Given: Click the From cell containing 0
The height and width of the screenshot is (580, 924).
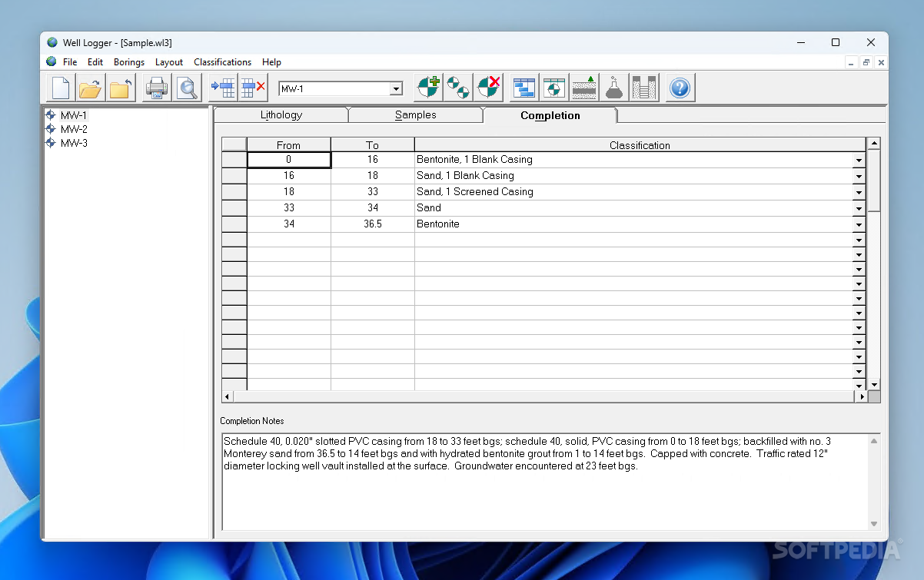Looking at the screenshot, I should [x=289, y=160].
